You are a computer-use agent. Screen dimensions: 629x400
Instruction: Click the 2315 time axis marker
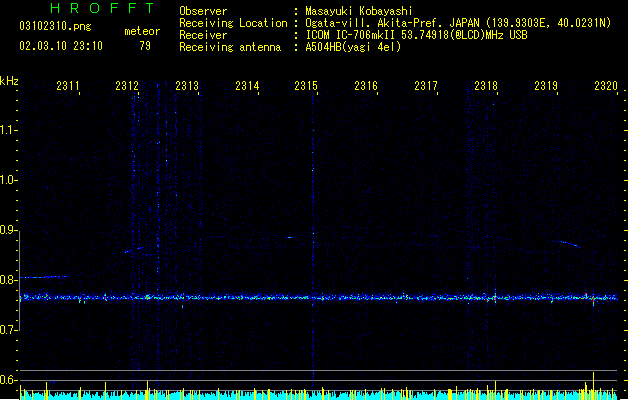coord(306,86)
